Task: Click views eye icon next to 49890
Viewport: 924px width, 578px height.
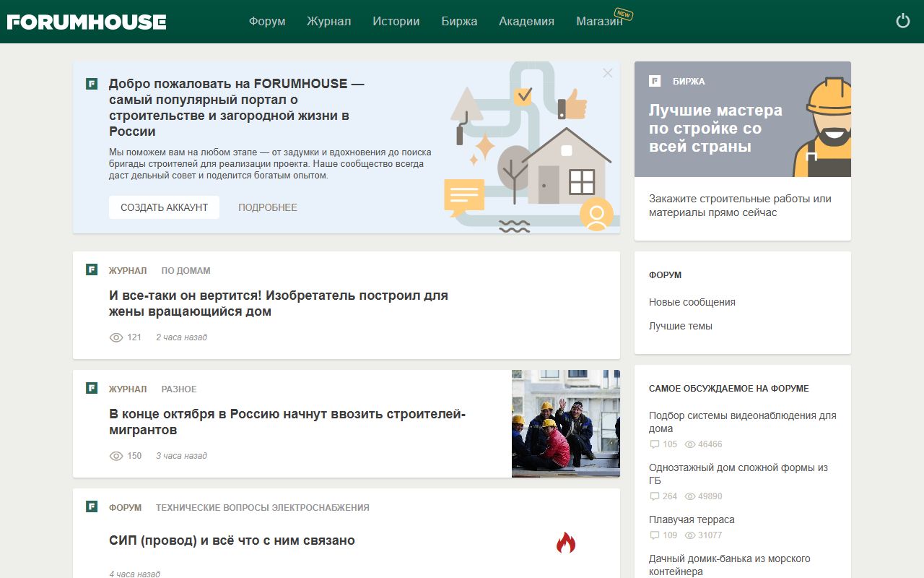Action: [690, 496]
